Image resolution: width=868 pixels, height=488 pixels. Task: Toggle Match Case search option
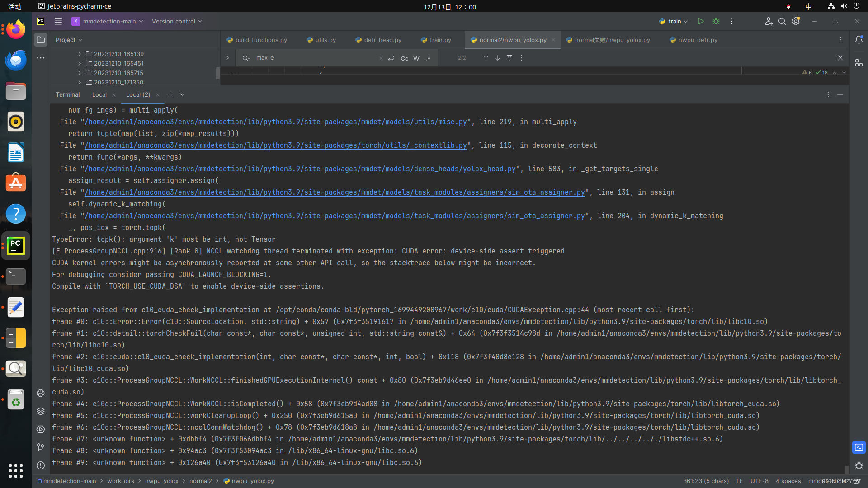point(405,58)
